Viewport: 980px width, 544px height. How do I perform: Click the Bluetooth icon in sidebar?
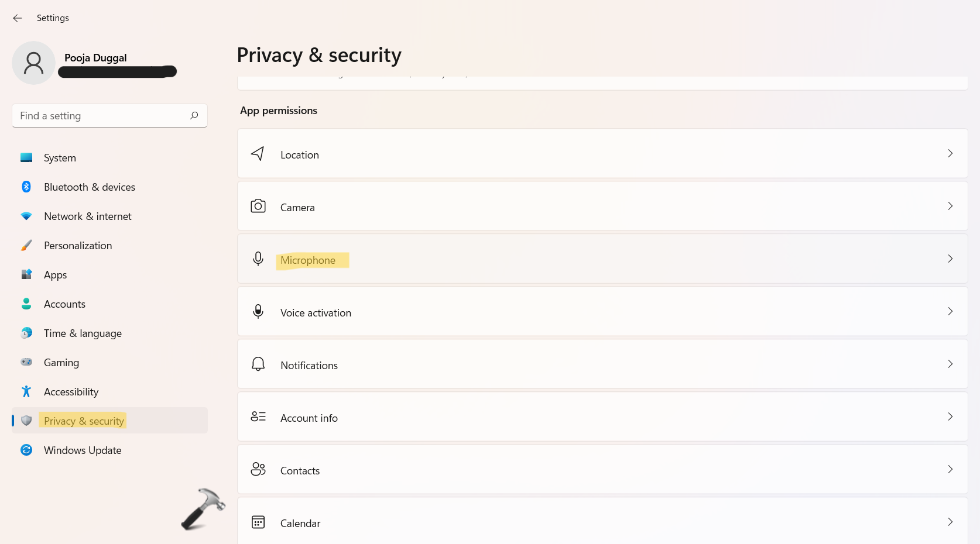[x=26, y=187]
